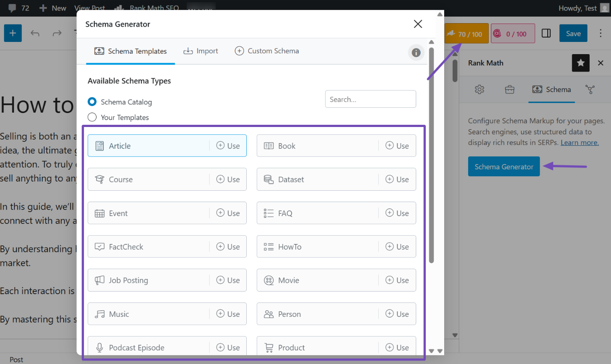Use the FAQ schema template
Screen dimensions: 611x364
pos(397,213)
